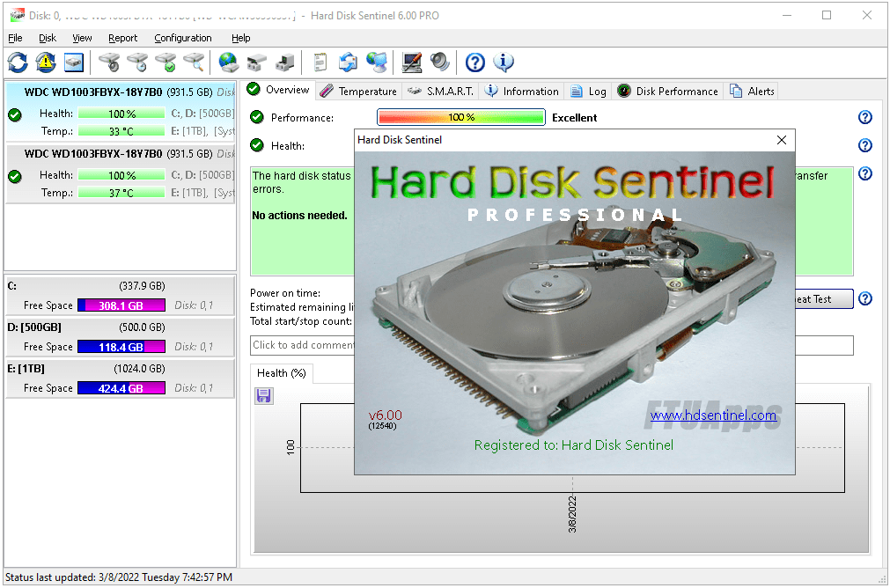The width and height of the screenshot is (890, 588).
Task: Click the refresh icon with yellow warning triangle
Action: [x=46, y=62]
